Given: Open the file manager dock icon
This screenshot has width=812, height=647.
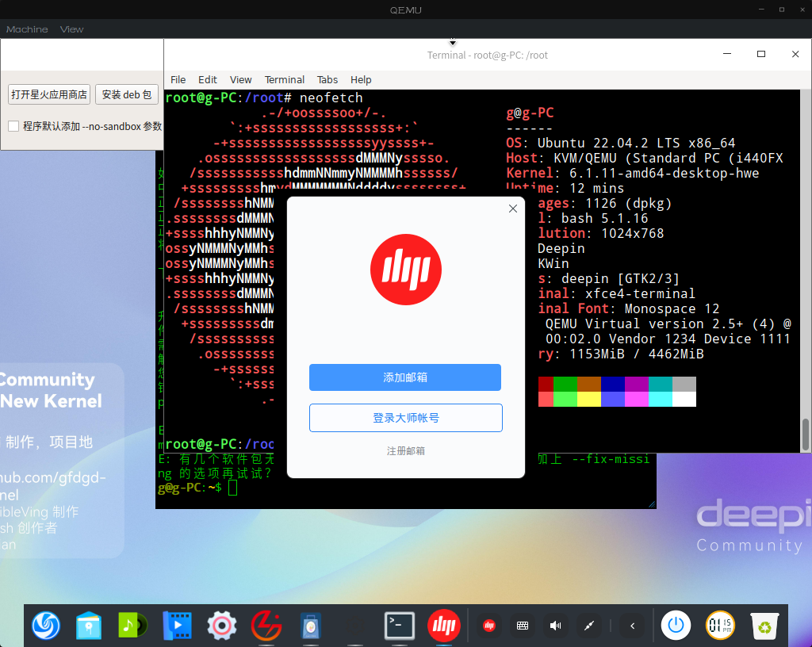Looking at the screenshot, I should pyautogui.click(x=89, y=626).
